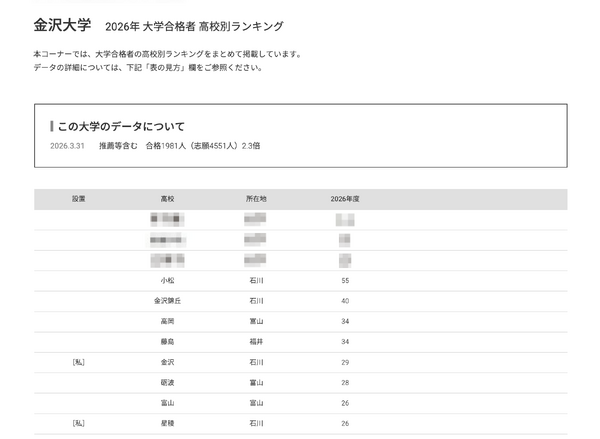Click 石川 in the 金沢錦丘 row
The height and width of the screenshot is (439, 600).
click(x=256, y=301)
